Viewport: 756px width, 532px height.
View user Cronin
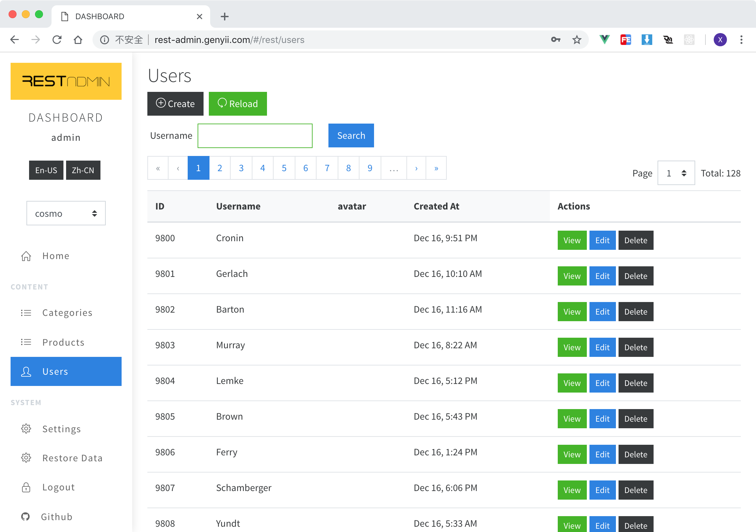[x=572, y=240]
